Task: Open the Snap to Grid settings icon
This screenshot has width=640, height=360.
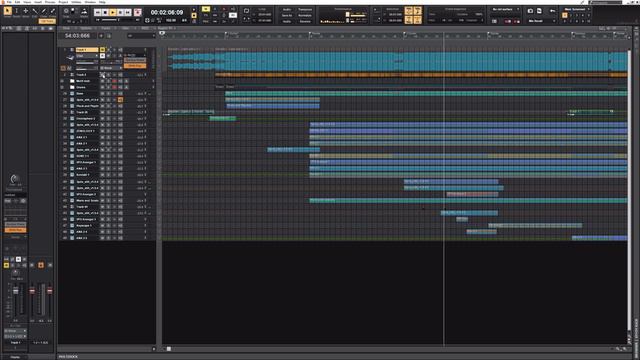Action: 66,11
